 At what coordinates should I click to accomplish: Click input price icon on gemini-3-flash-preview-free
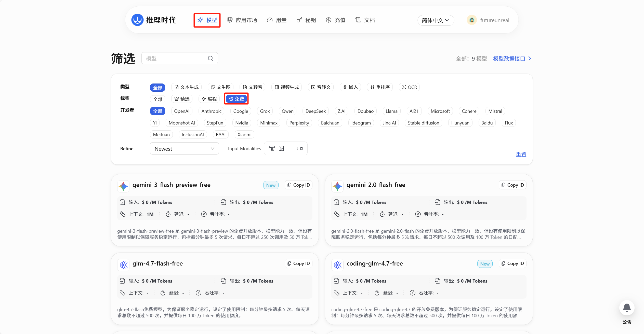tap(122, 202)
